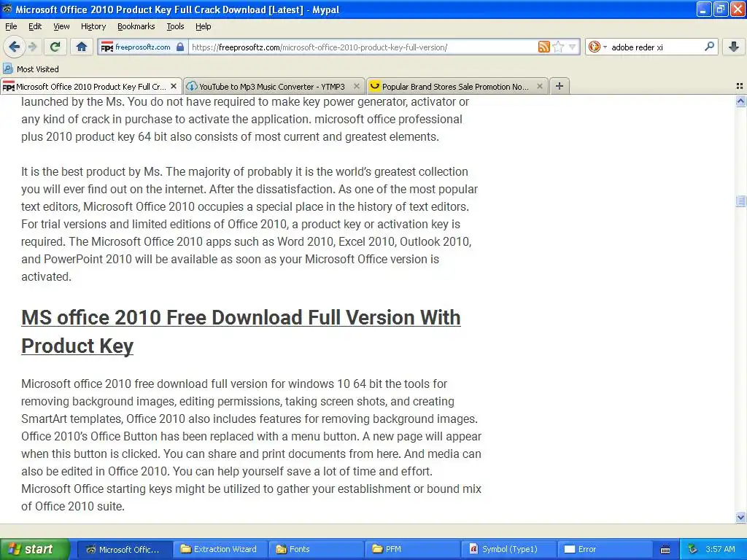Close the YouTube to Mp3 tab
Screen dimensions: 747x560
356,86
